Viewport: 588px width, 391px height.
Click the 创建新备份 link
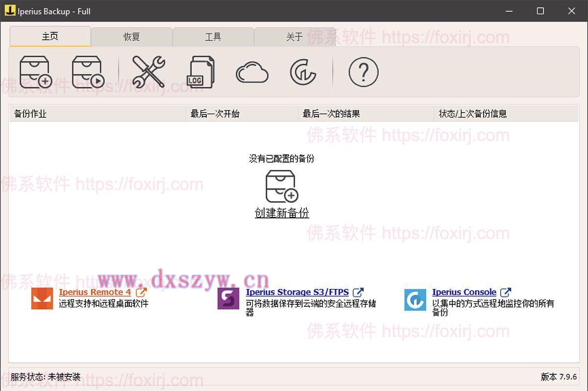click(282, 213)
